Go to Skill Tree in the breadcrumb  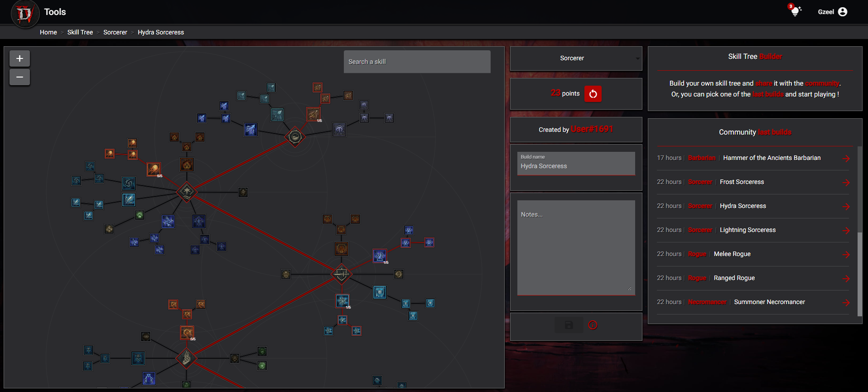click(x=80, y=32)
